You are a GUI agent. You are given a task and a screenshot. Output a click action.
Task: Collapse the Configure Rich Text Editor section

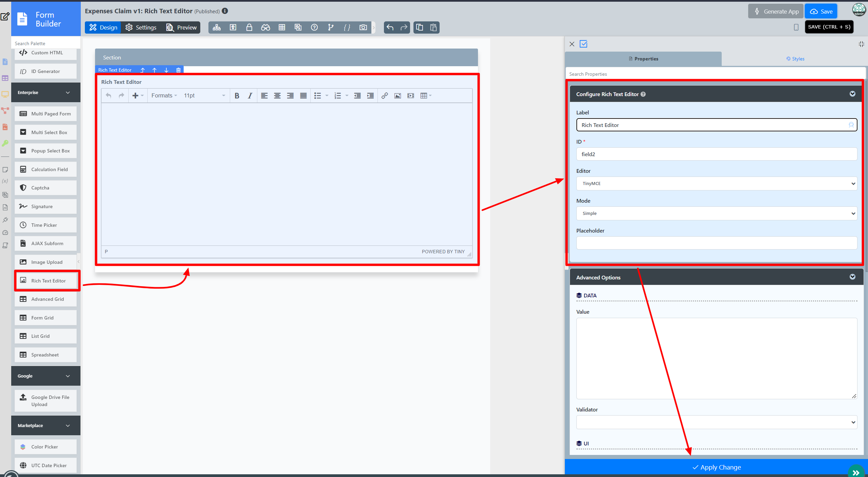pyautogui.click(x=852, y=94)
